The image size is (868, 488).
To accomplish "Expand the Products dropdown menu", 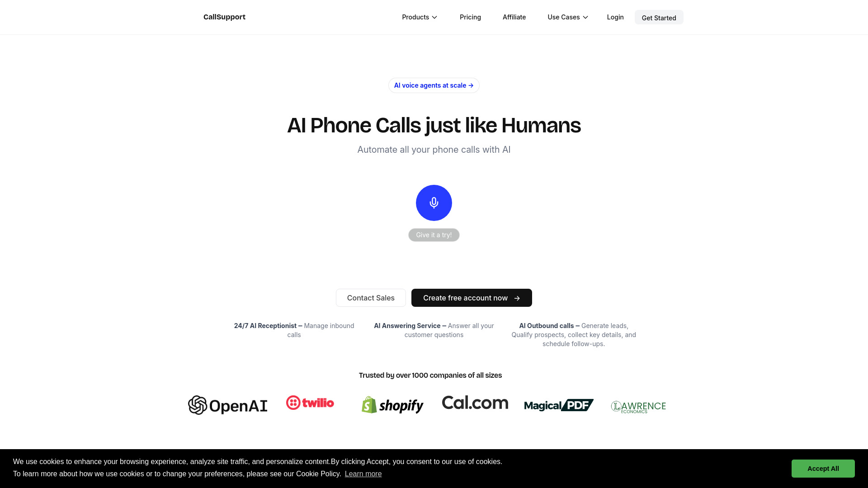I will pos(419,17).
